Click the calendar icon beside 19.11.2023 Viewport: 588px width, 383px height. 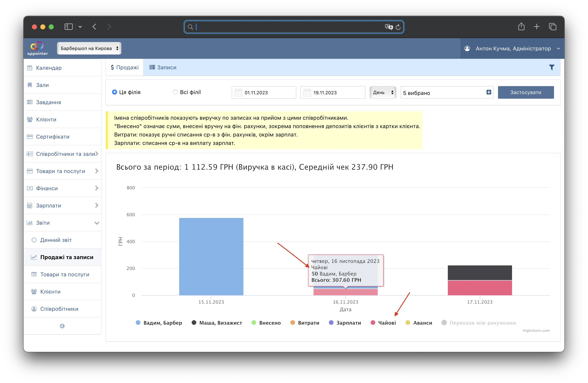307,92
